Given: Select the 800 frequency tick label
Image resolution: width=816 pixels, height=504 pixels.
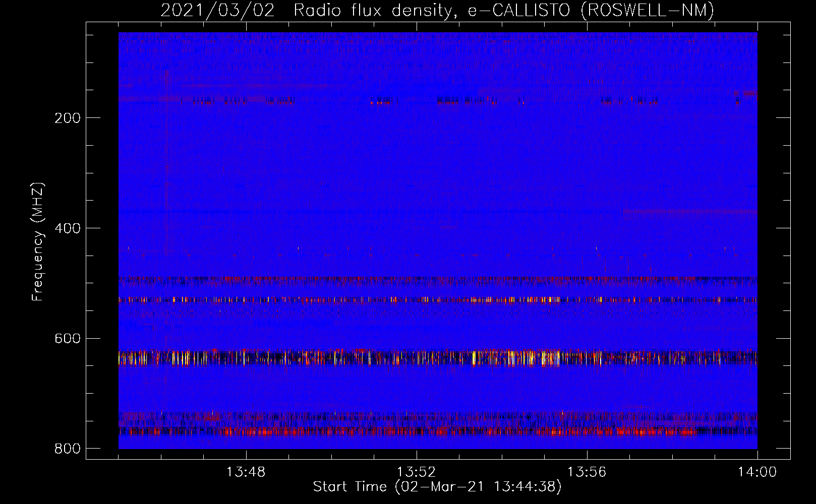Looking at the screenshot, I should (x=68, y=449).
